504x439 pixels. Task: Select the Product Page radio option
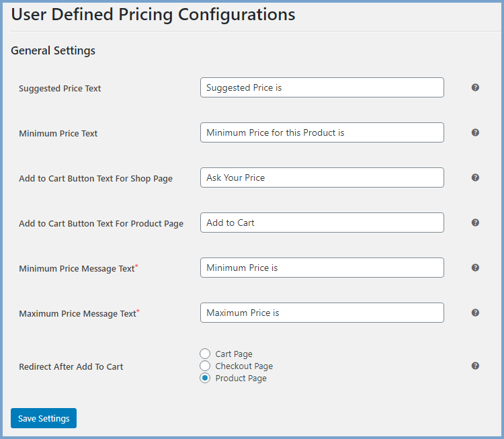coord(205,378)
